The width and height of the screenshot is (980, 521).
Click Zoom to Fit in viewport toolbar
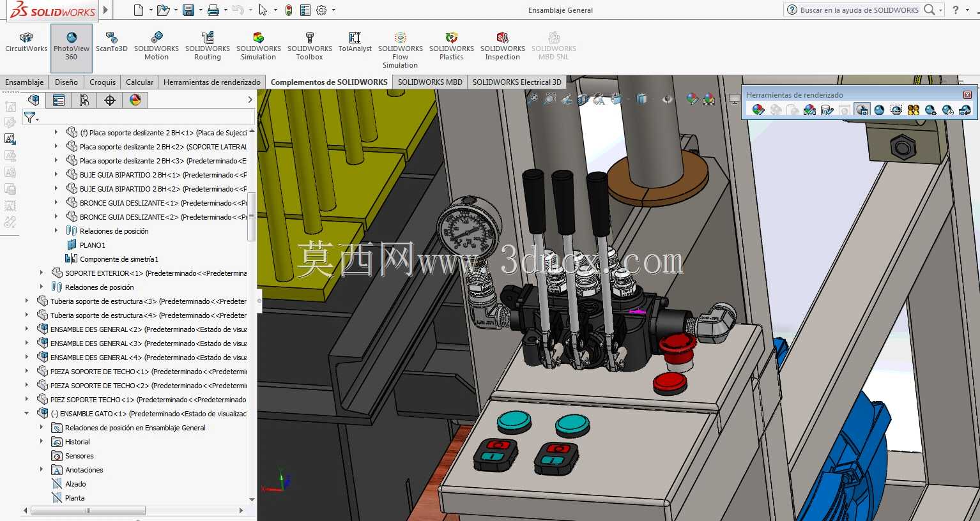[x=532, y=99]
